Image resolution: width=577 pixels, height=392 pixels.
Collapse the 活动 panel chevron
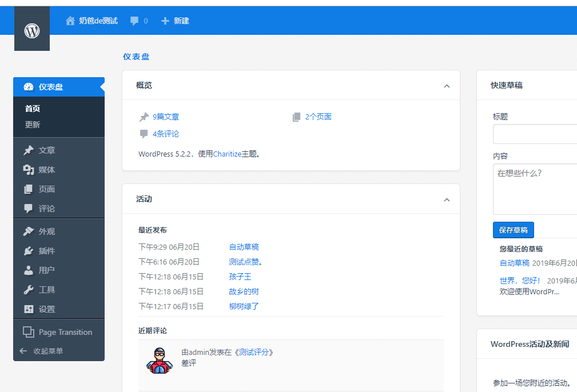tap(447, 199)
